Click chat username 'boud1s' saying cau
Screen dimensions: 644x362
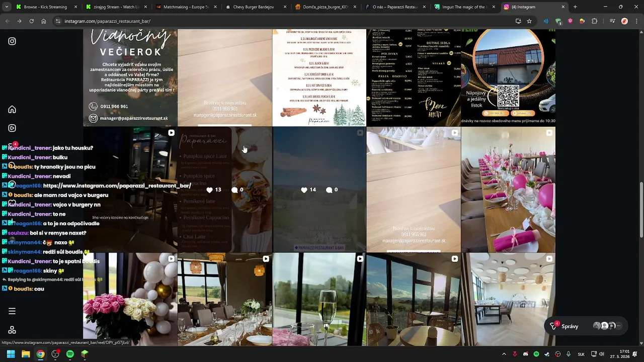[x=23, y=289]
